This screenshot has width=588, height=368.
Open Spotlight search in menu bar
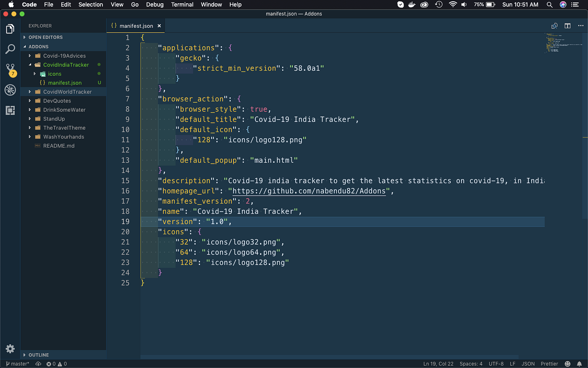[x=549, y=5]
